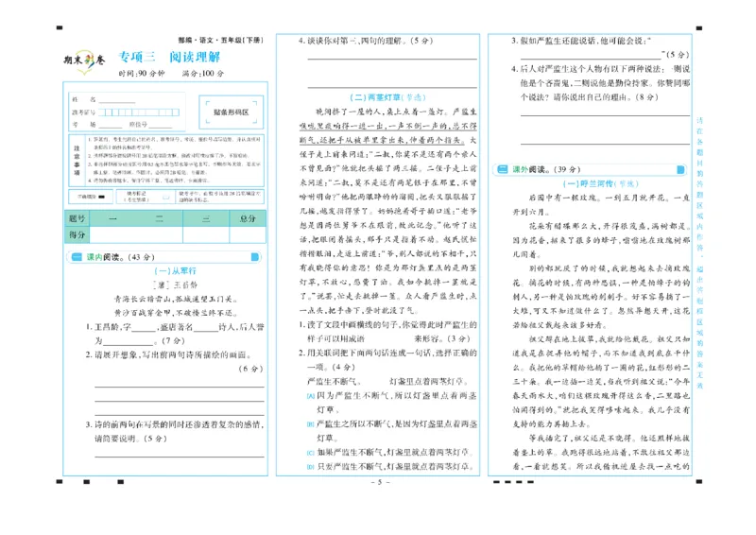Viewport: 756px width, 535px height.
Task: Click the header 部编·语文·五年级(下册)
Action: [x=220, y=40]
